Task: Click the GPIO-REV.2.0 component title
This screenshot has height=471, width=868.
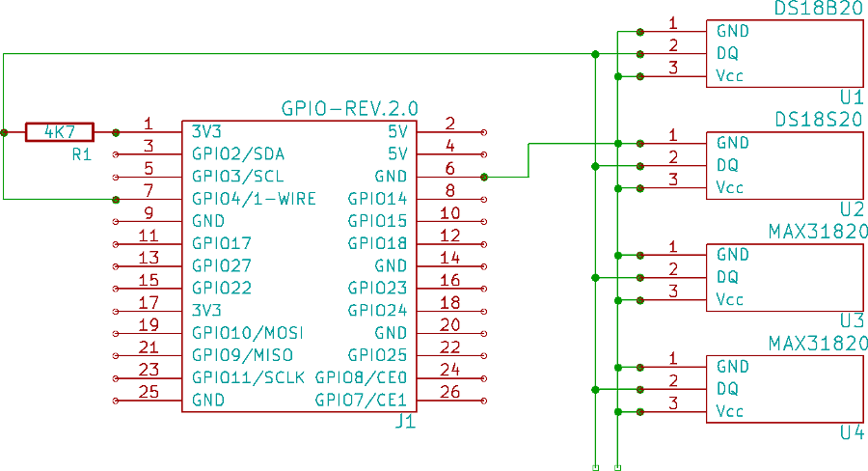Action: click(x=349, y=109)
